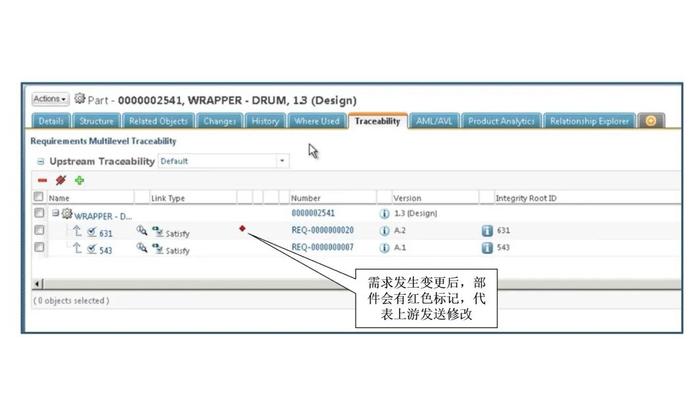Select all rows with header checkbox

click(39, 196)
